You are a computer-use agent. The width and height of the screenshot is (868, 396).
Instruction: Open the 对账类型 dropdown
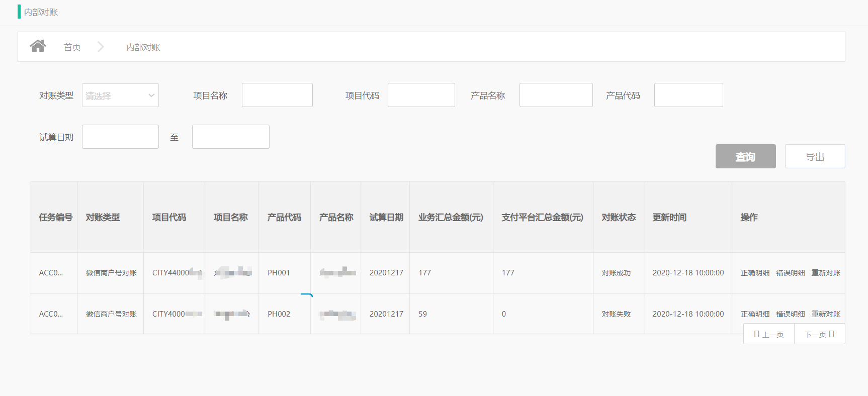coord(120,95)
